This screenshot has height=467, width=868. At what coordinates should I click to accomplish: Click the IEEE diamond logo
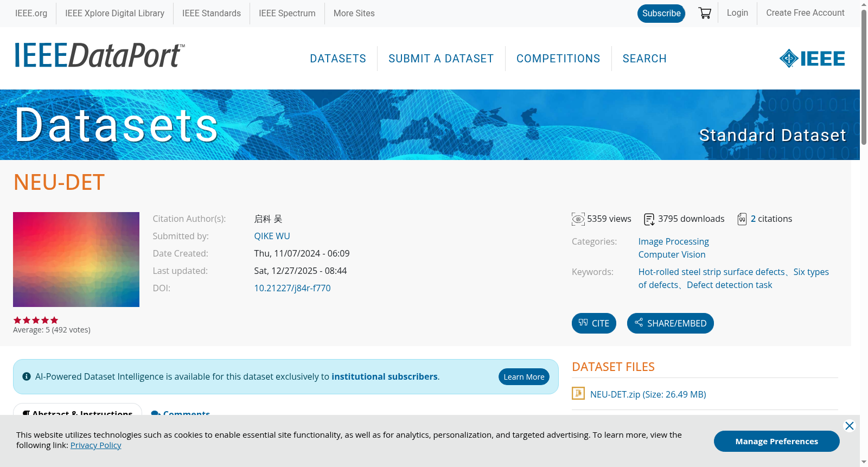[x=812, y=58]
